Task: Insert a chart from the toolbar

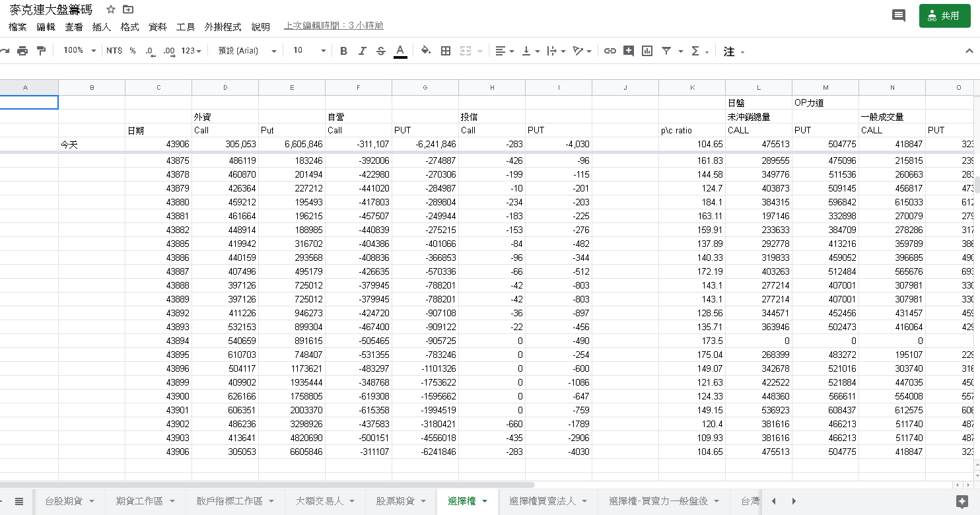Action: coord(647,51)
